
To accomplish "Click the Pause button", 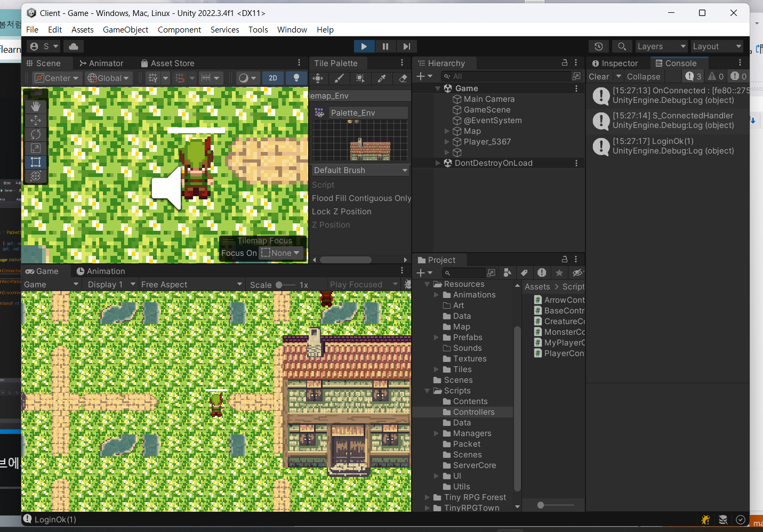I will 385,46.
